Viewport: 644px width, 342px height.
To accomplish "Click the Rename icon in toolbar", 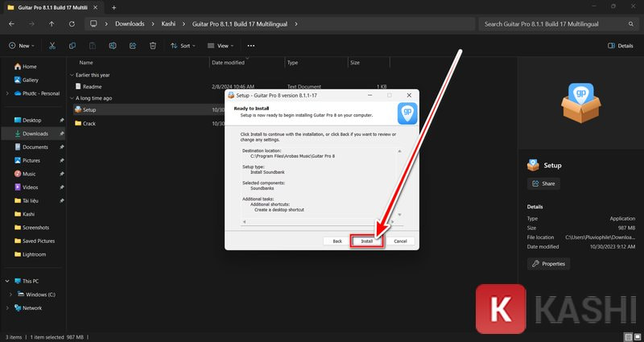I will pos(114,46).
